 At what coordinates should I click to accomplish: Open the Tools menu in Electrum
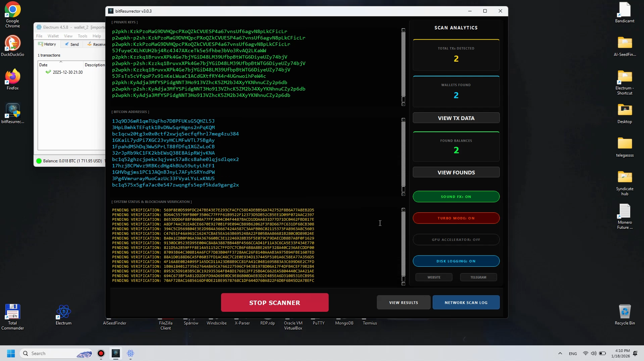(82, 36)
